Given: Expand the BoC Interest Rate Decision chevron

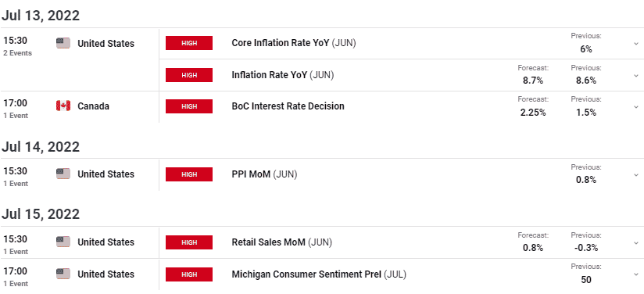Looking at the screenshot, I should [636, 107].
